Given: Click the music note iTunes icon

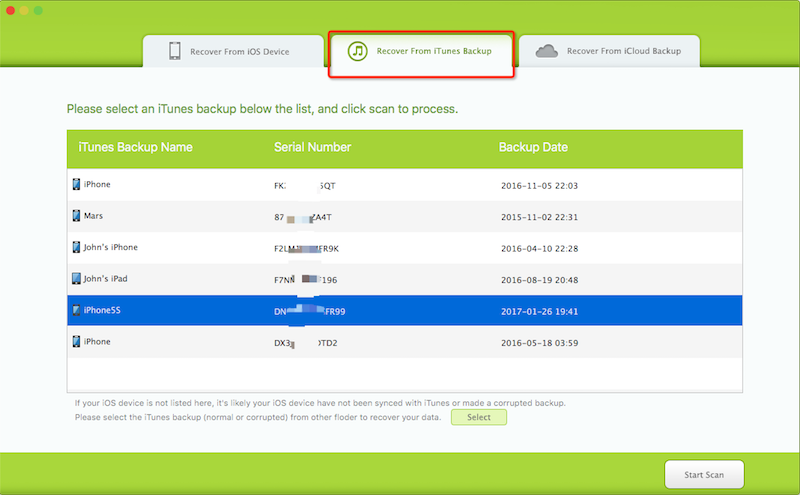Looking at the screenshot, I should point(358,51).
